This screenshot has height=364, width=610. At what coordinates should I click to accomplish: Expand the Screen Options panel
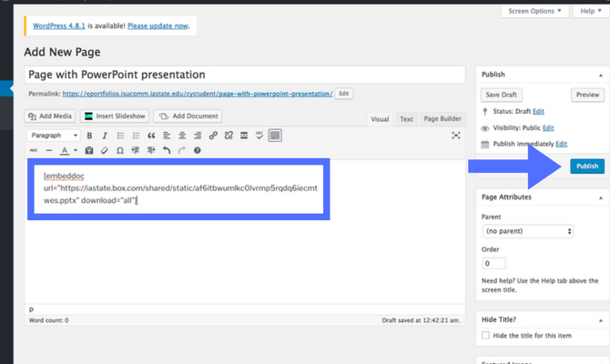[x=535, y=11]
